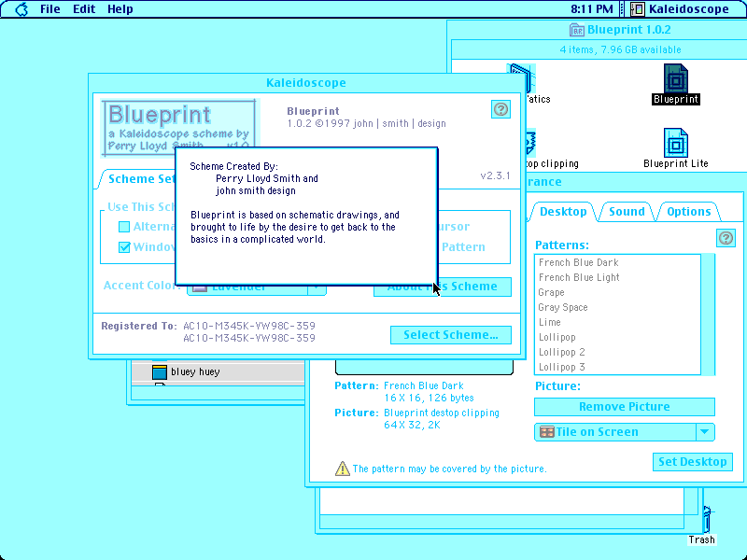The image size is (747, 560).
Task: Click the v2.3.1 version label
Action: click(x=495, y=175)
